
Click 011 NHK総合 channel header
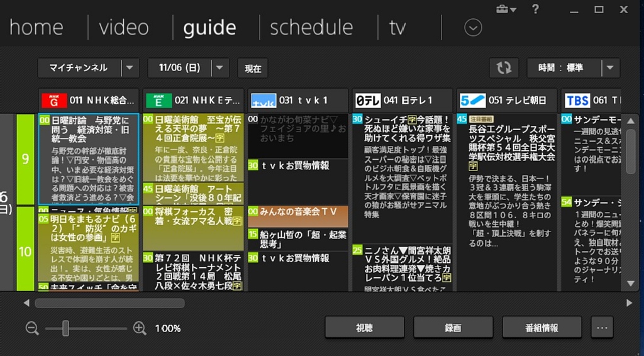coord(89,100)
